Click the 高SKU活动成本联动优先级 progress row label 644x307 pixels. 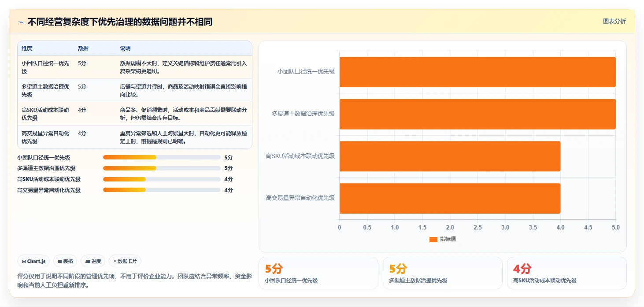click(x=49, y=179)
